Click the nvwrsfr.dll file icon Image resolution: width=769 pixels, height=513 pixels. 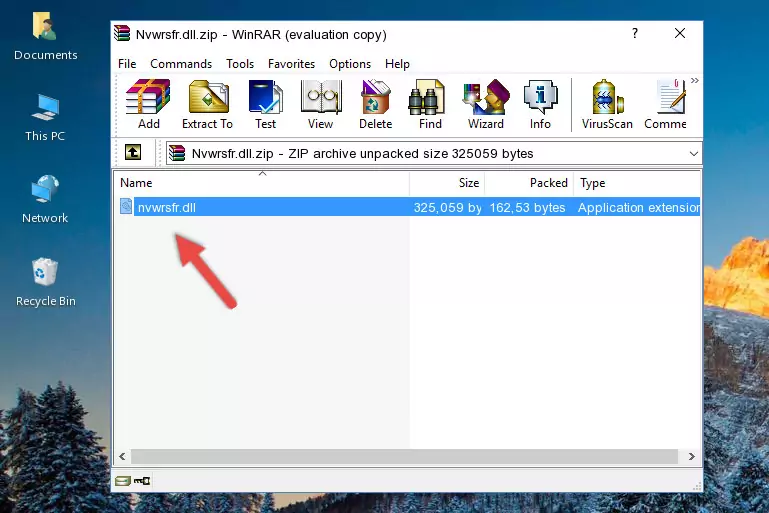tap(126, 206)
